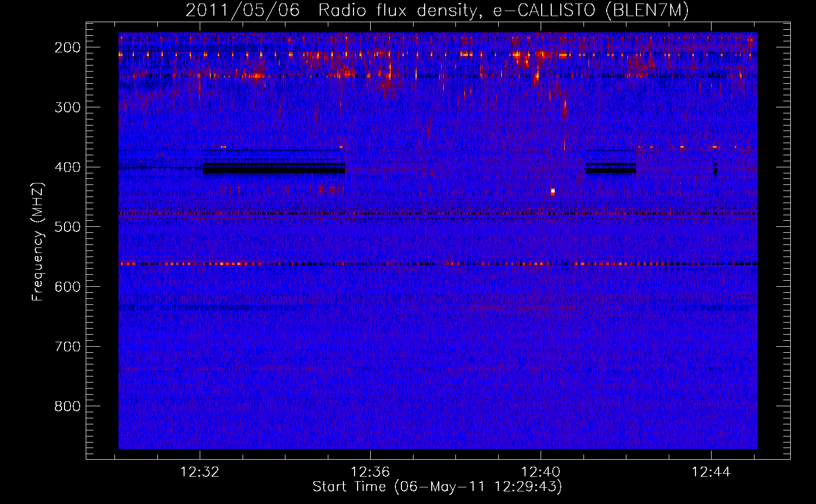Image resolution: width=816 pixels, height=504 pixels.
Task: Click the 12:44 time tick label
Action: click(x=711, y=472)
